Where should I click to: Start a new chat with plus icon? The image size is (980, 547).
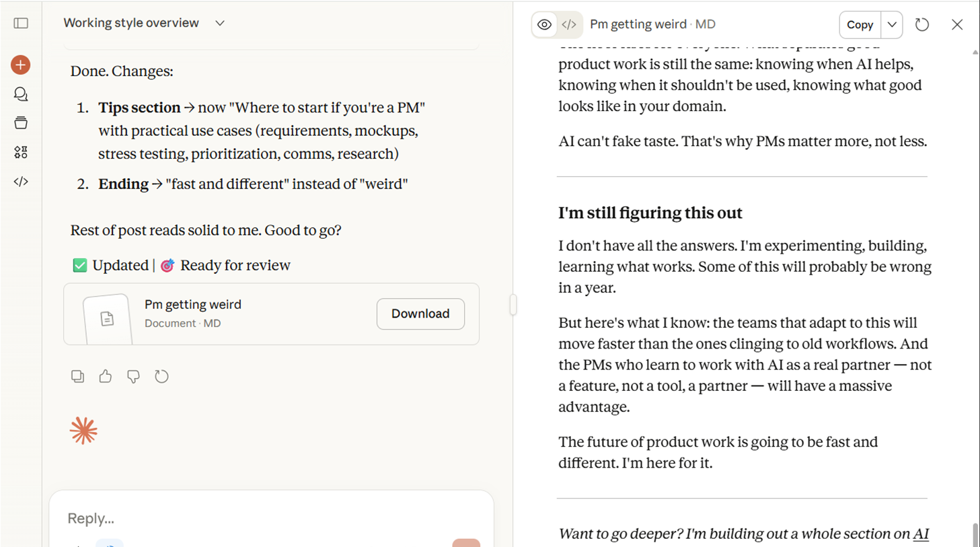pos(21,65)
